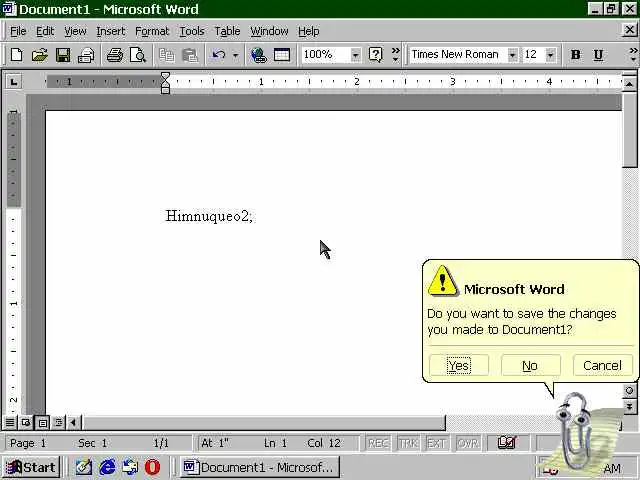
Task: Click the Show Desktop quick launch icon
Action: [x=84, y=467]
